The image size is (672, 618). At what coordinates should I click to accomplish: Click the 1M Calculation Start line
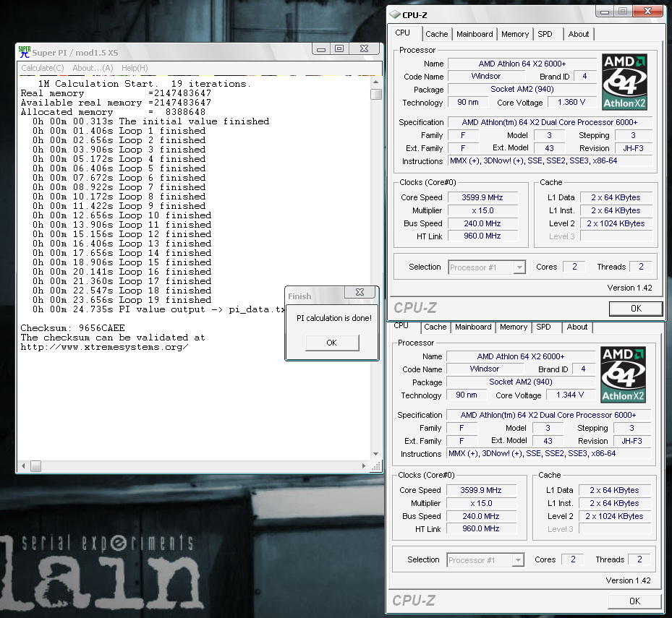(144, 84)
